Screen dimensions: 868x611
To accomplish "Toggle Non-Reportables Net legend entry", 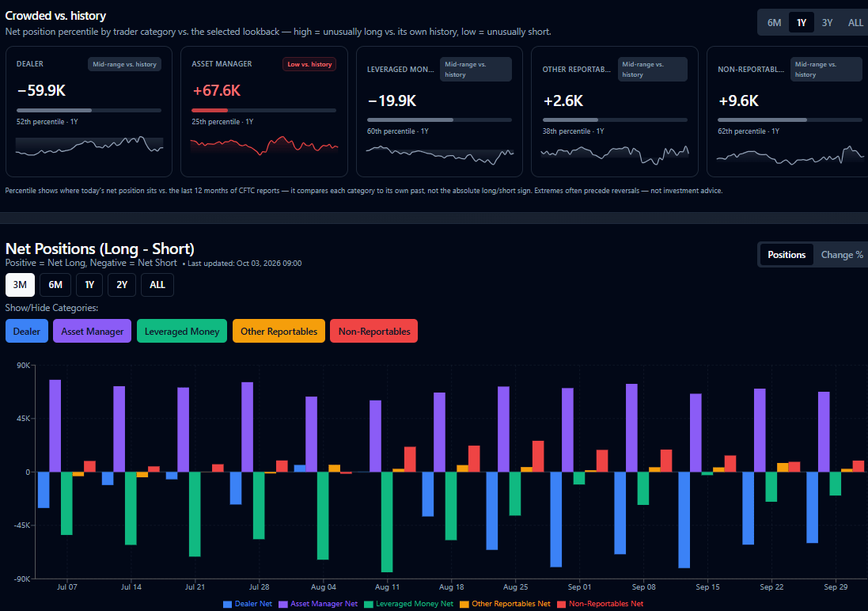I will [x=600, y=604].
